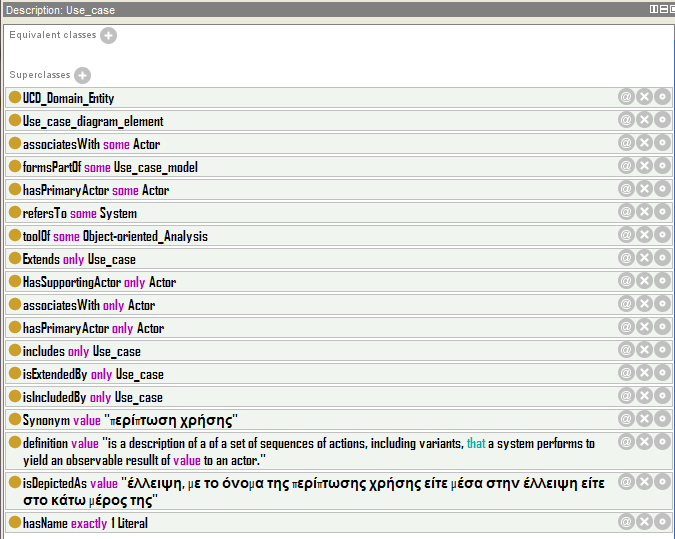The width and height of the screenshot is (675, 539).
Task: Open annotations for 'hasPrimaryActor some Actor'
Action: click(x=626, y=189)
